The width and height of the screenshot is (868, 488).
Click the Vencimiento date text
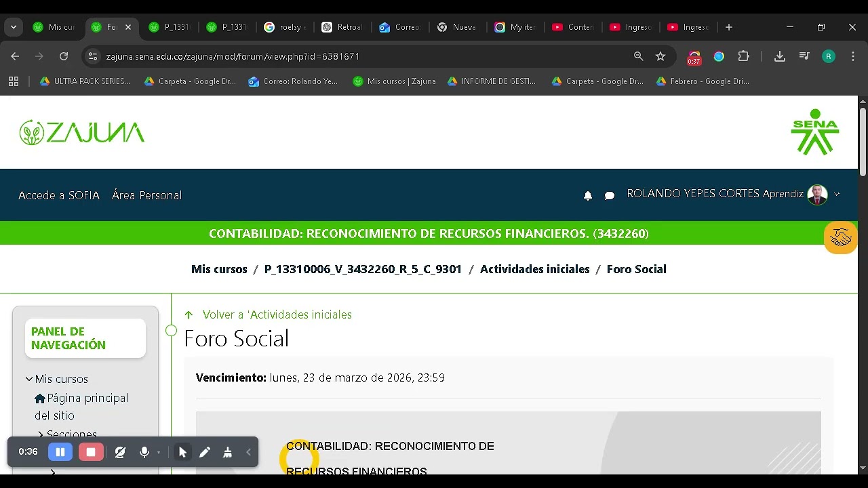[x=320, y=378]
